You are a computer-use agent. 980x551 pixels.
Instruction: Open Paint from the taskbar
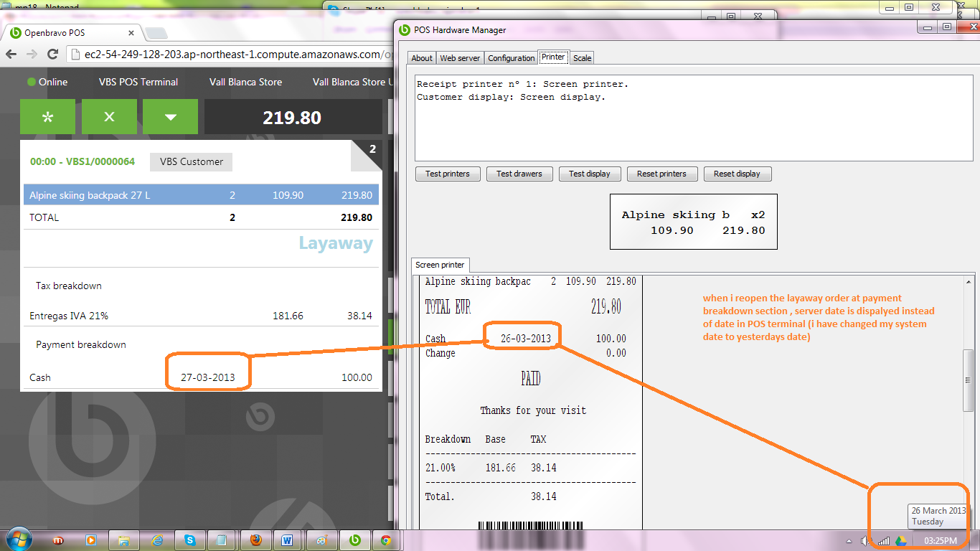click(321, 540)
